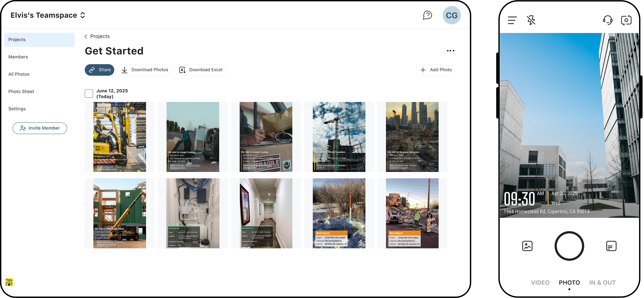The image size is (644, 298).
Task: Open Photo Sheet in sidebar
Action: point(21,92)
